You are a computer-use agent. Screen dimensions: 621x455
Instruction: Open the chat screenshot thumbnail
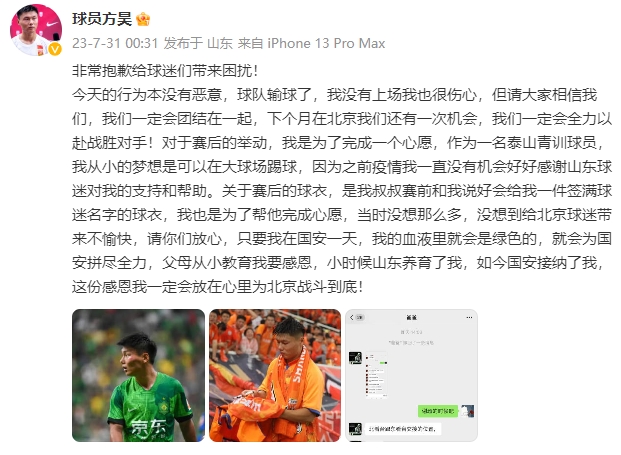point(412,375)
